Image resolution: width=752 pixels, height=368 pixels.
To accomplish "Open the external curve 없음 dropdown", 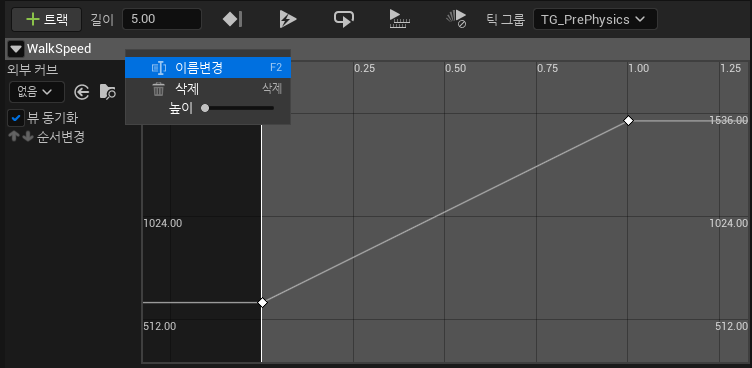I will point(37,92).
